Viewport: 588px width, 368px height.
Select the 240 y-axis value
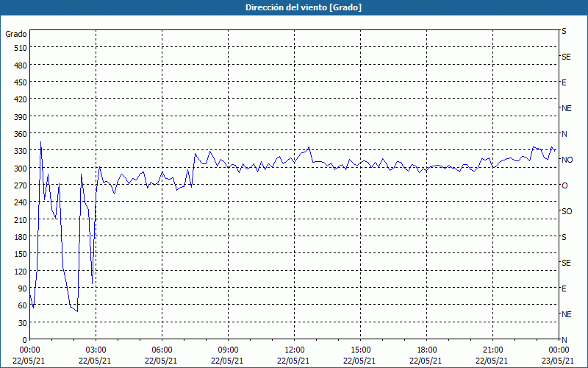click(x=21, y=203)
